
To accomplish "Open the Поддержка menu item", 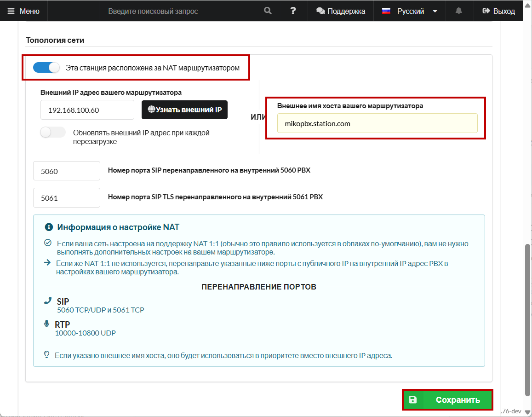I will pos(341,11).
